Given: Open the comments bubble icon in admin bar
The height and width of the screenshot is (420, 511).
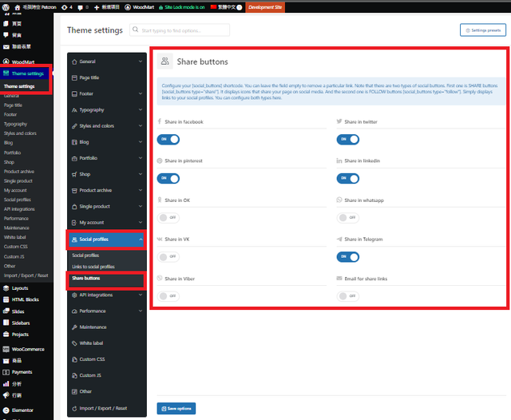Looking at the screenshot, I should click(x=80, y=7).
